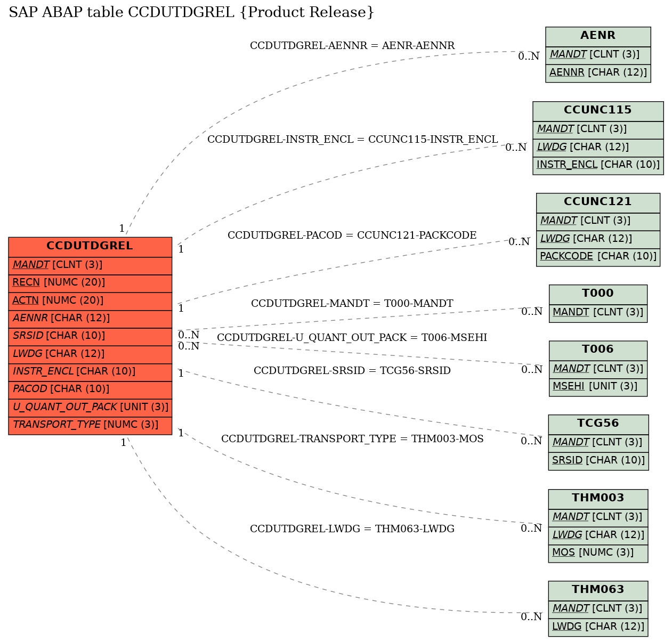Click the diagram title SAP ABAP table CCDUTDGREL
The width and height of the screenshot is (672, 642).
click(192, 12)
